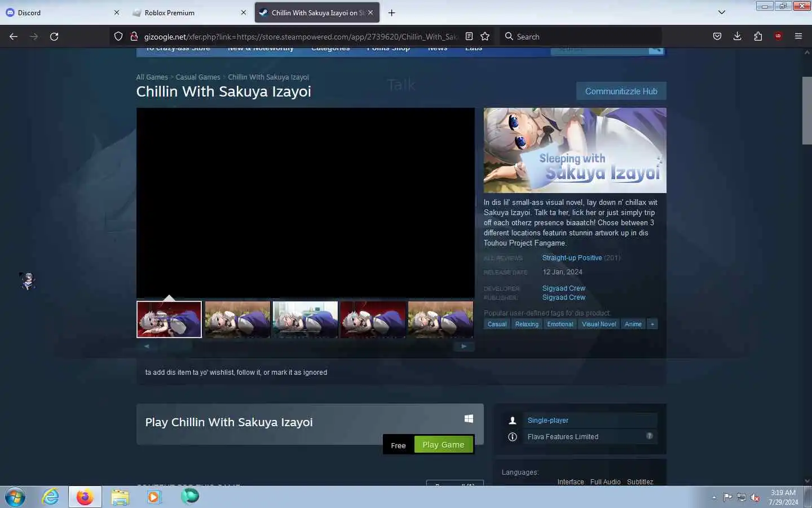This screenshot has height=508, width=812.
Task: Expand more tags with the plus button
Action: (652, 324)
